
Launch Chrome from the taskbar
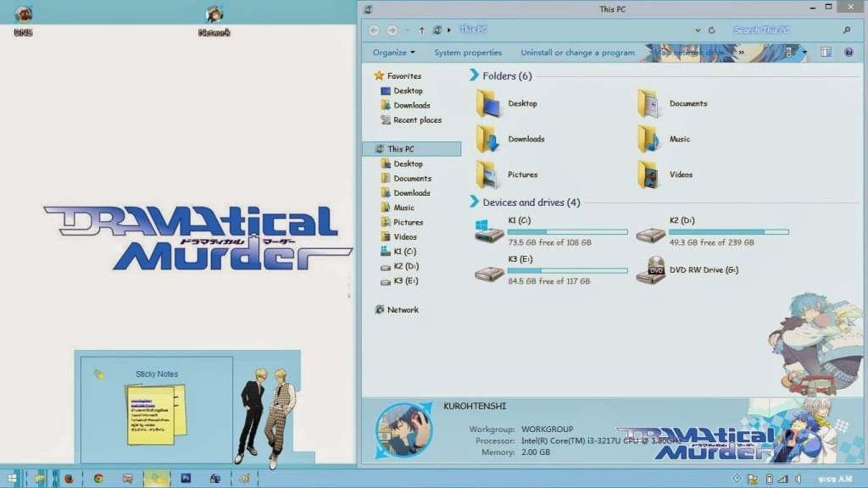pos(98,479)
